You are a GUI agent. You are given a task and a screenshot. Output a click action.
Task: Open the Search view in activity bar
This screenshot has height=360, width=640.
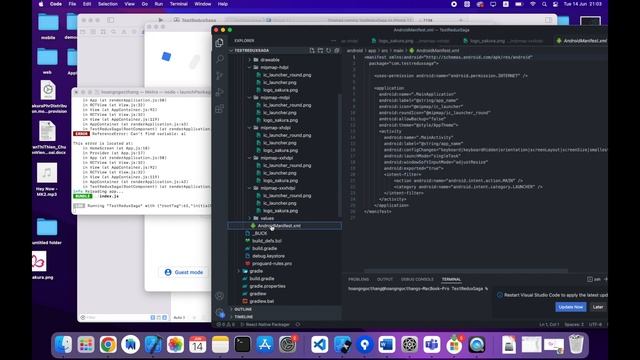tap(220, 59)
